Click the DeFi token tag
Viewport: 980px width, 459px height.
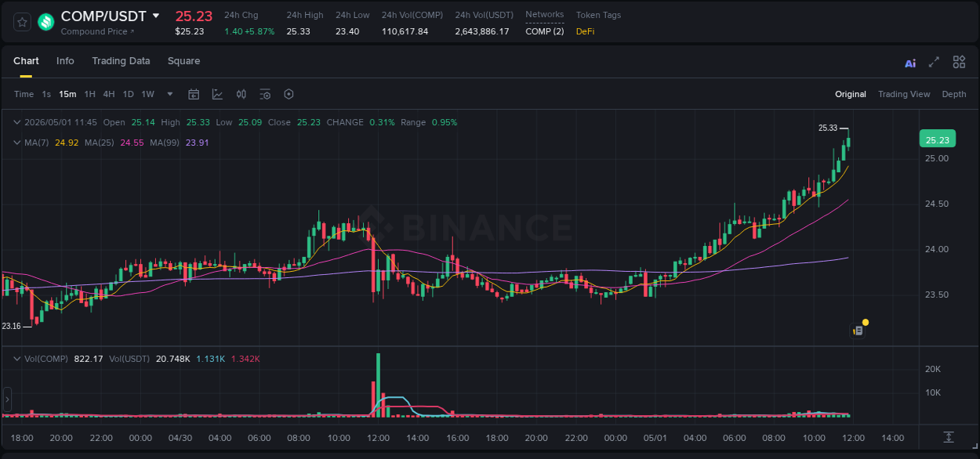[585, 31]
